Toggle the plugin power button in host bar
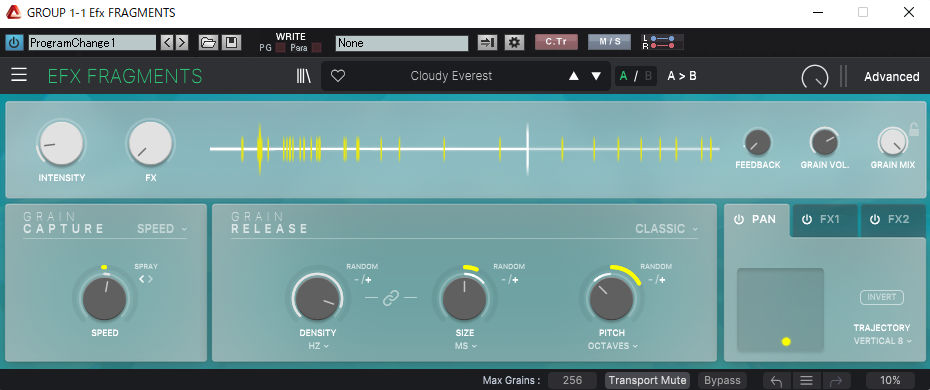 pyautogui.click(x=14, y=43)
